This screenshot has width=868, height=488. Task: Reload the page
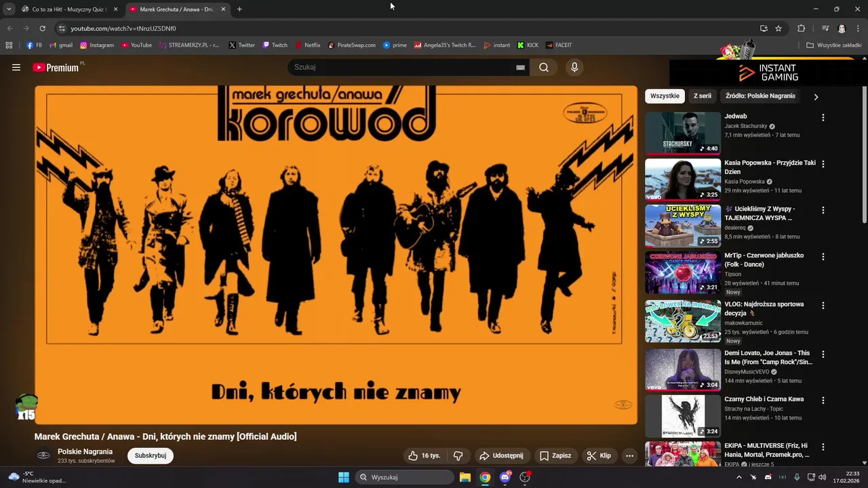(42, 28)
